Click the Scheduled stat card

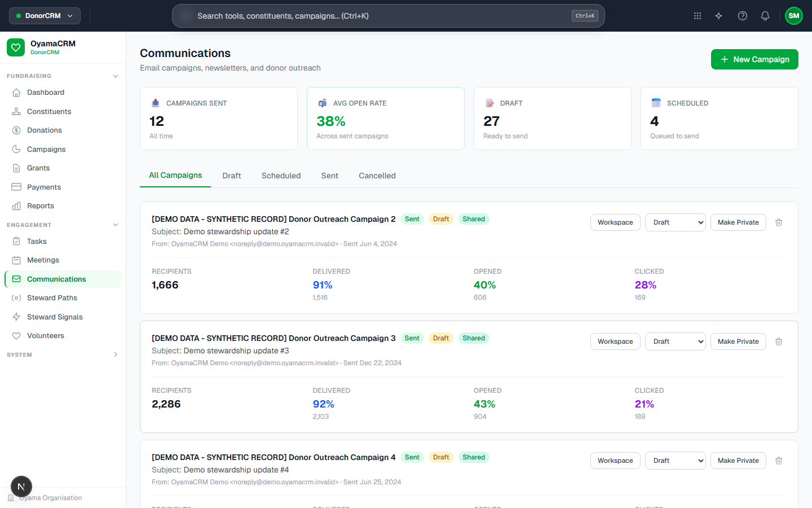pos(720,119)
